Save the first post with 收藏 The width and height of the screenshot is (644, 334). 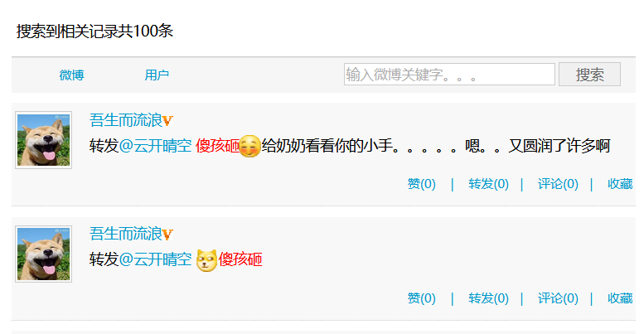pos(620,184)
